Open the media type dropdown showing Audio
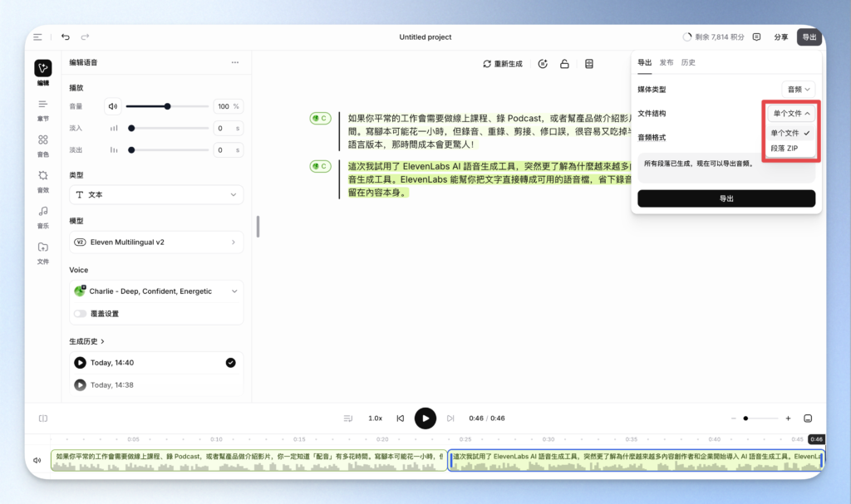The height and width of the screenshot is (504, 851). (799, 90)
